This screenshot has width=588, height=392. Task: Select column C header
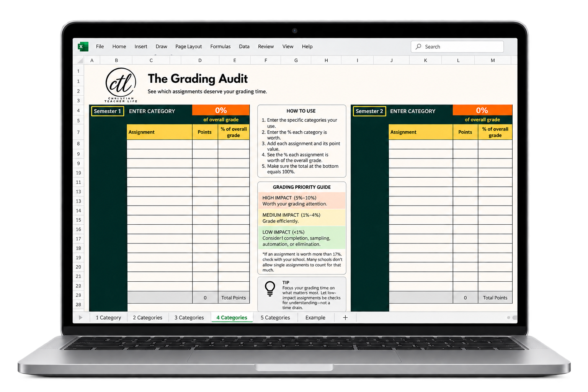pos(151,60)
